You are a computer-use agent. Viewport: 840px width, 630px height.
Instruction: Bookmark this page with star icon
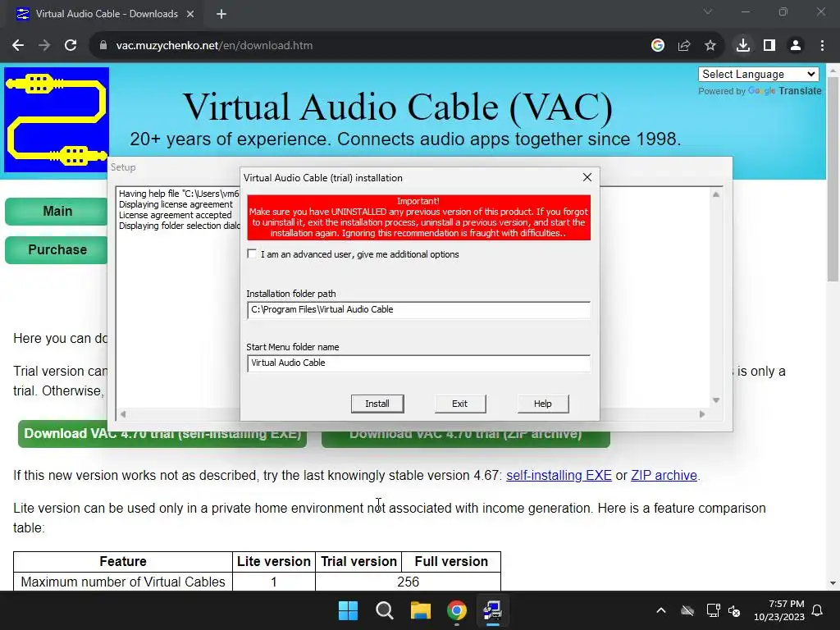point(710,46)
